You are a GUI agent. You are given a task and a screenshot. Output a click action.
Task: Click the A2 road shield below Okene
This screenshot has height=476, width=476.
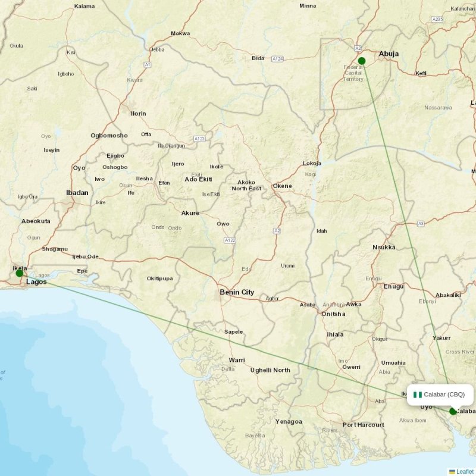point(277,231)
